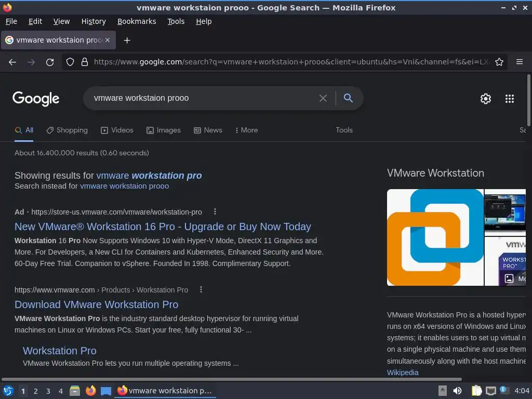Click the horizontal page scrollbar

[231, 379]
